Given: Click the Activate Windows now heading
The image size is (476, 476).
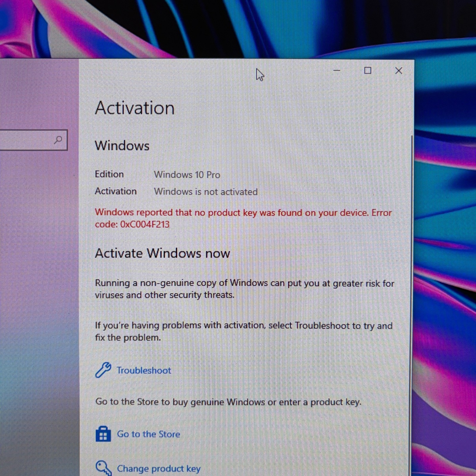Looking at the screenshot, I should pos(162,253).
